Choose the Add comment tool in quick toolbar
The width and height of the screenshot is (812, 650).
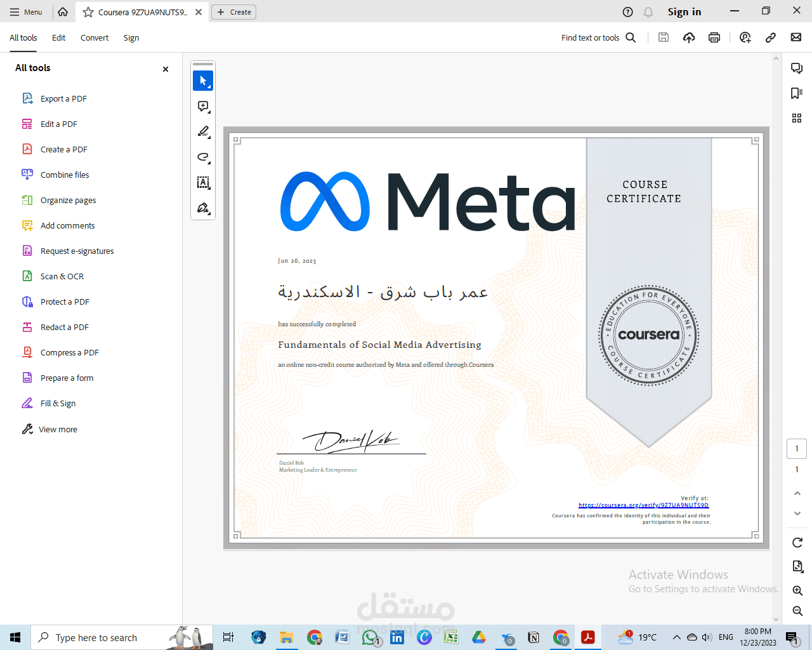(203, 106)
